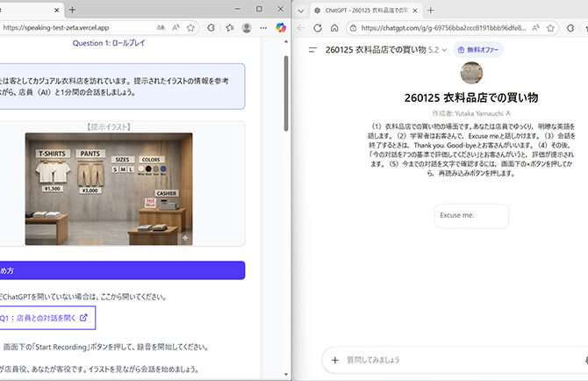Click the Question 1: ロールプレイ heading
The width and height of the screenshot is (588, 381).
[109, 43]
